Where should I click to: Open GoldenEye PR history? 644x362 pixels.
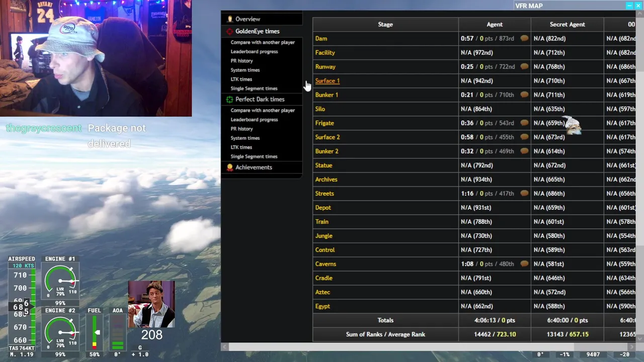tap(242, 61)
